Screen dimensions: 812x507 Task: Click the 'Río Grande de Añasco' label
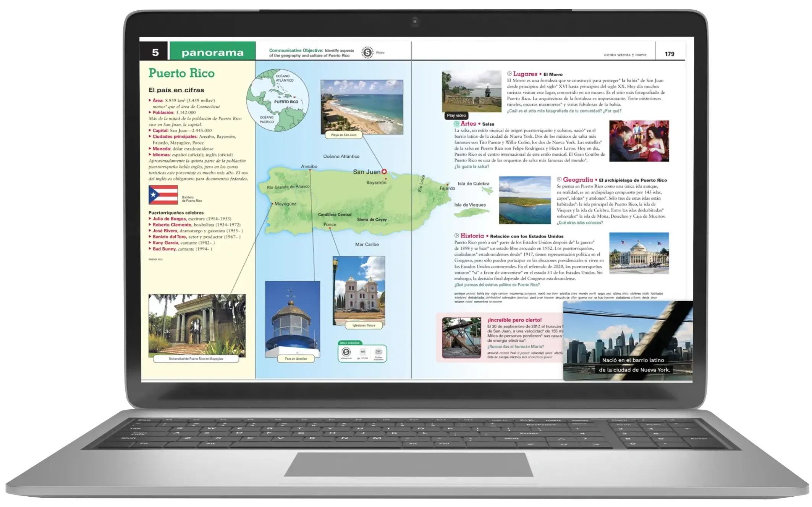tap(288, 187)
